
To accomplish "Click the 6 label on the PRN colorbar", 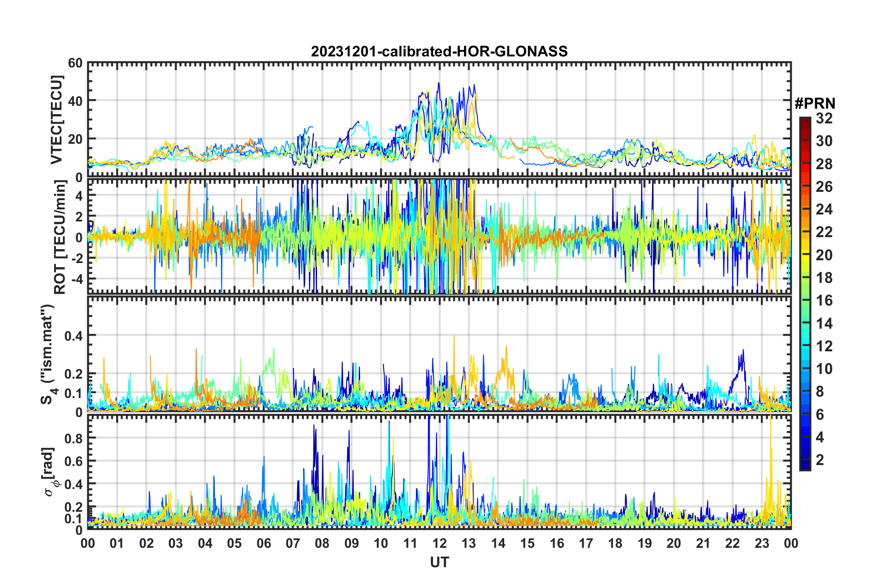I will 820,415.
